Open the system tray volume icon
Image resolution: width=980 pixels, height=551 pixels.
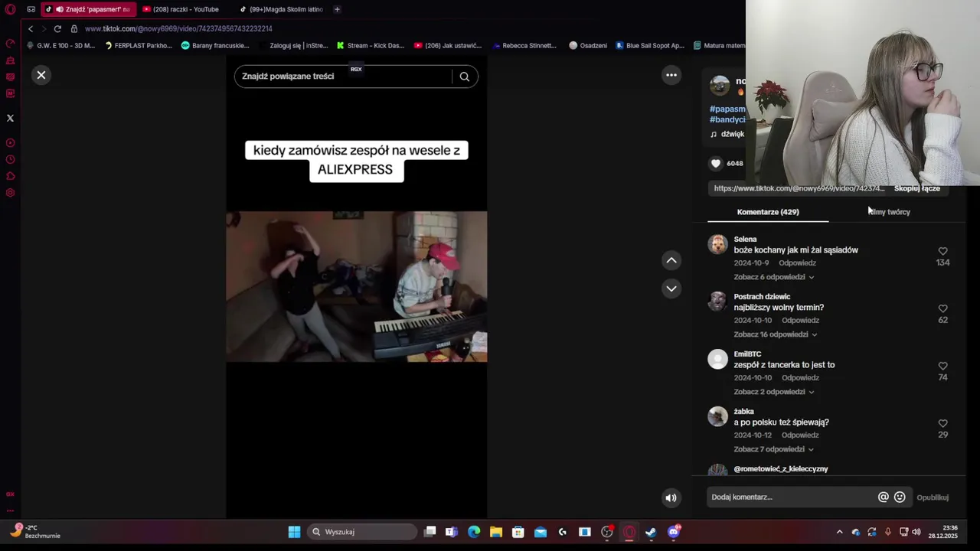916,532
